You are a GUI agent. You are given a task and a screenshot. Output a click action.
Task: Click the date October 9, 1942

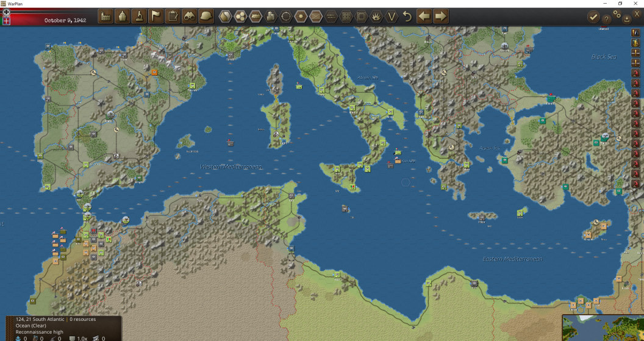pyautogui.click(x=65, y=20)
